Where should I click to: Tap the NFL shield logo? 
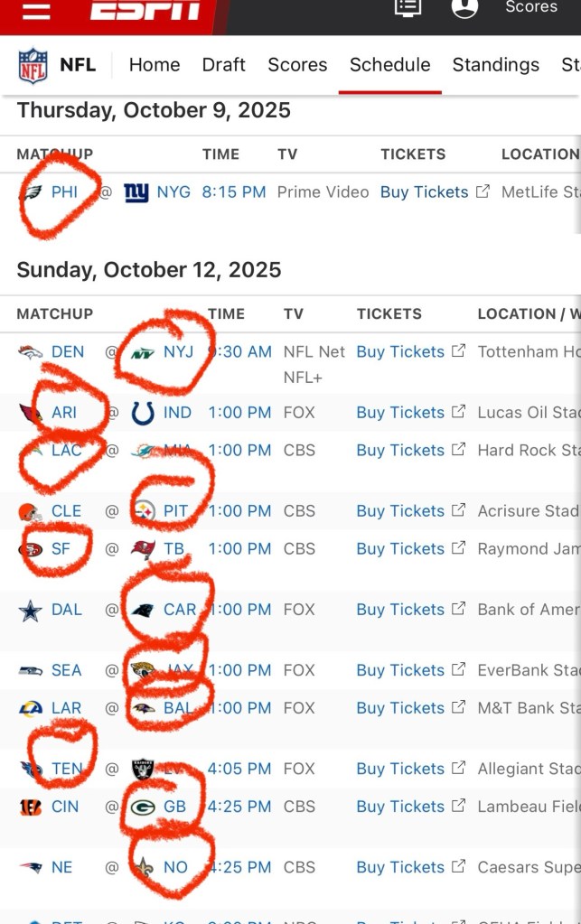pos(33,65)
